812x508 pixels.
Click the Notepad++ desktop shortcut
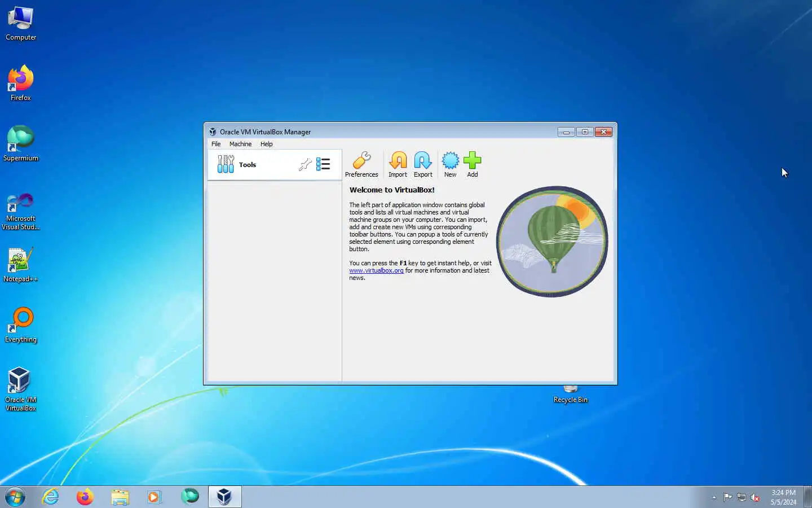21,265
